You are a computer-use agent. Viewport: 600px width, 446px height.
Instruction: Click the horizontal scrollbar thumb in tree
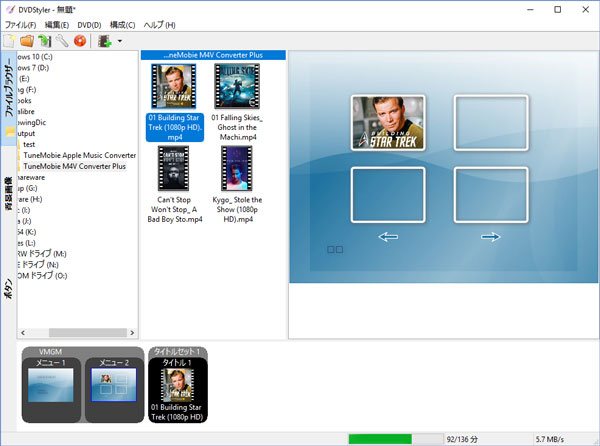tap(88, 333)
